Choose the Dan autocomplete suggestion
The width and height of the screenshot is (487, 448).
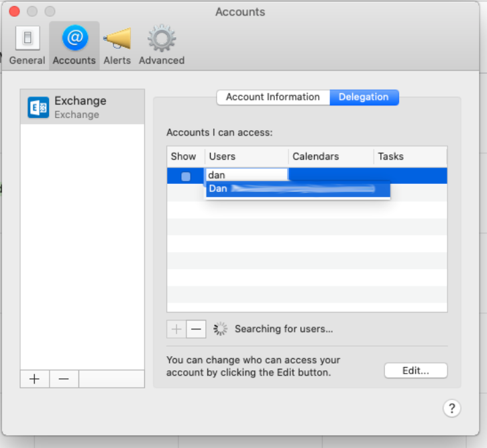[x=298, y=188]
